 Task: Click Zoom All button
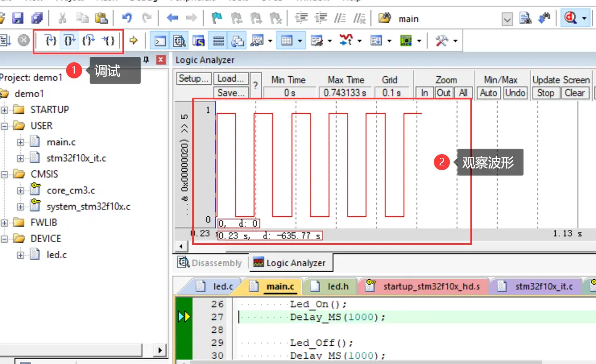[x=463, y=93]
